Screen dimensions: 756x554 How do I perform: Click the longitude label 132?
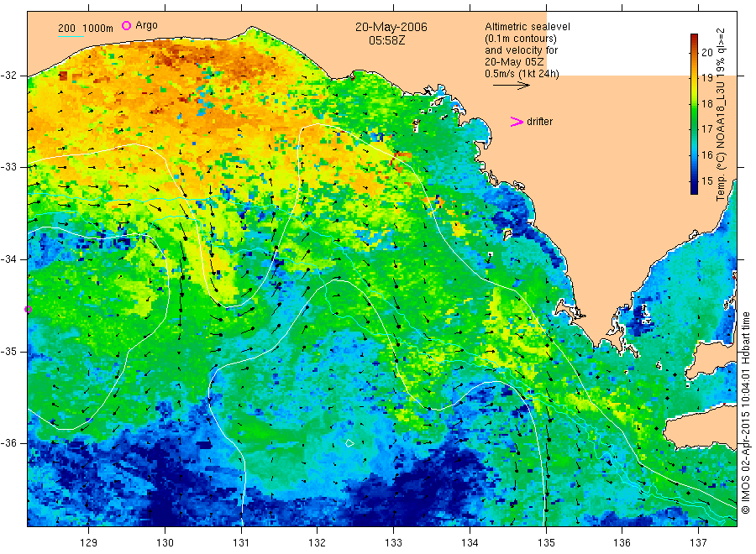(x=318, y=543)
